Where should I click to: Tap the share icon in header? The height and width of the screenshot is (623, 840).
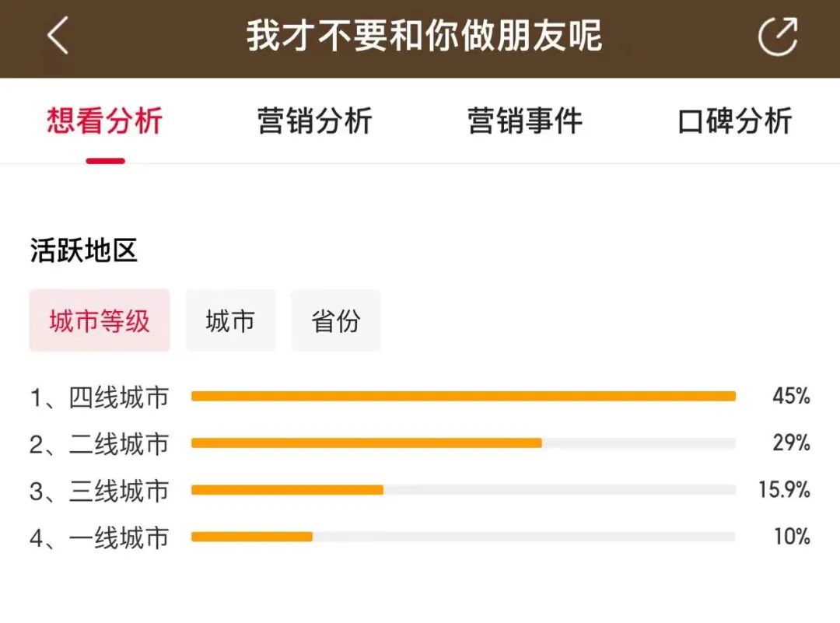777,37
